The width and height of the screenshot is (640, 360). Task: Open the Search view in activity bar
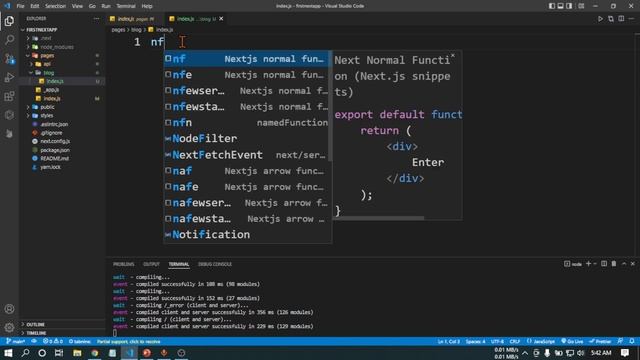click(9, 40)
